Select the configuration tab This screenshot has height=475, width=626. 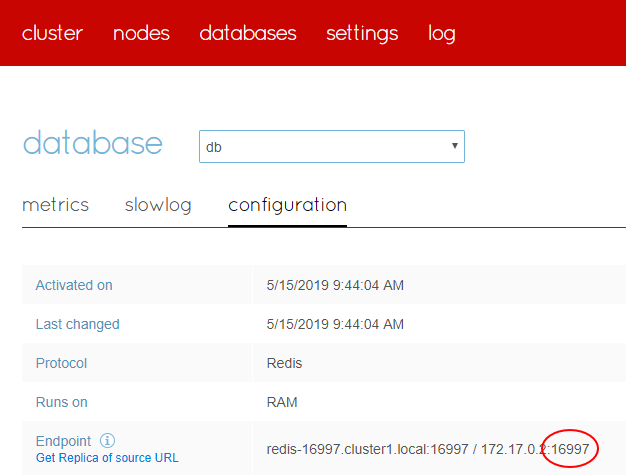pos(287,205)
